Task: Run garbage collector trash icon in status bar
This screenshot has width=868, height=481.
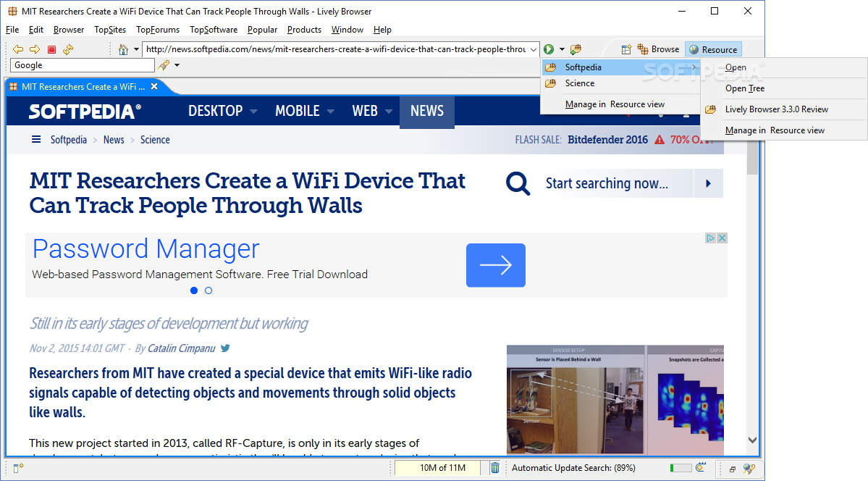Action: (495, 468)
